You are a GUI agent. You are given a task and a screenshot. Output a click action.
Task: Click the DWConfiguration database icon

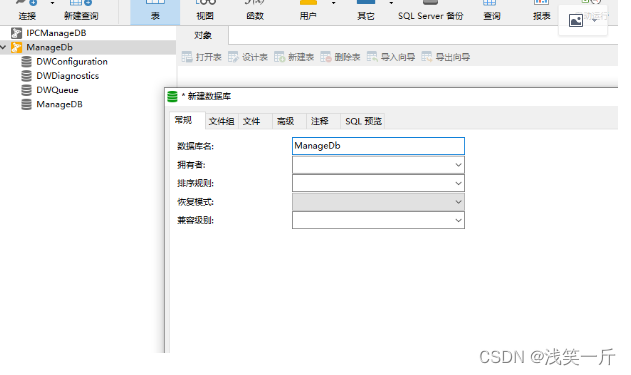coord(27,62)
